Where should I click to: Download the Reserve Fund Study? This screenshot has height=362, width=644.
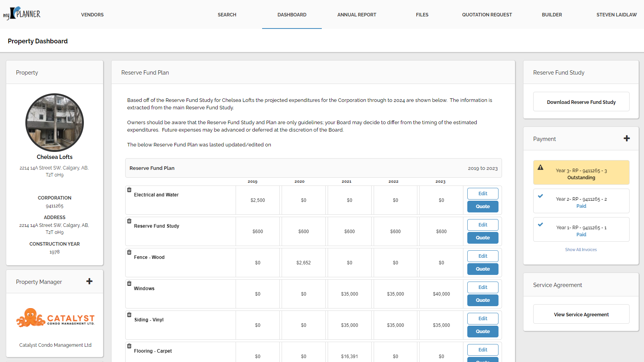pyautogui.click(x=581, y=102)
